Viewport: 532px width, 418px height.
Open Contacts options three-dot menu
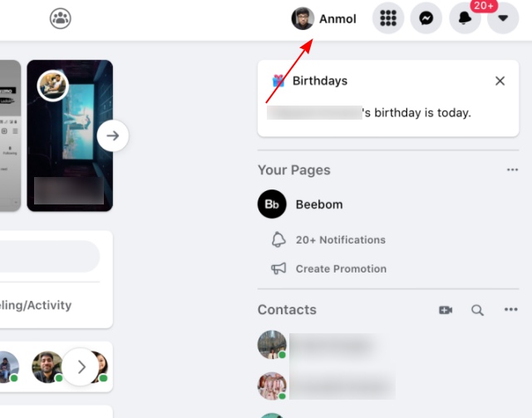(511, 309)
